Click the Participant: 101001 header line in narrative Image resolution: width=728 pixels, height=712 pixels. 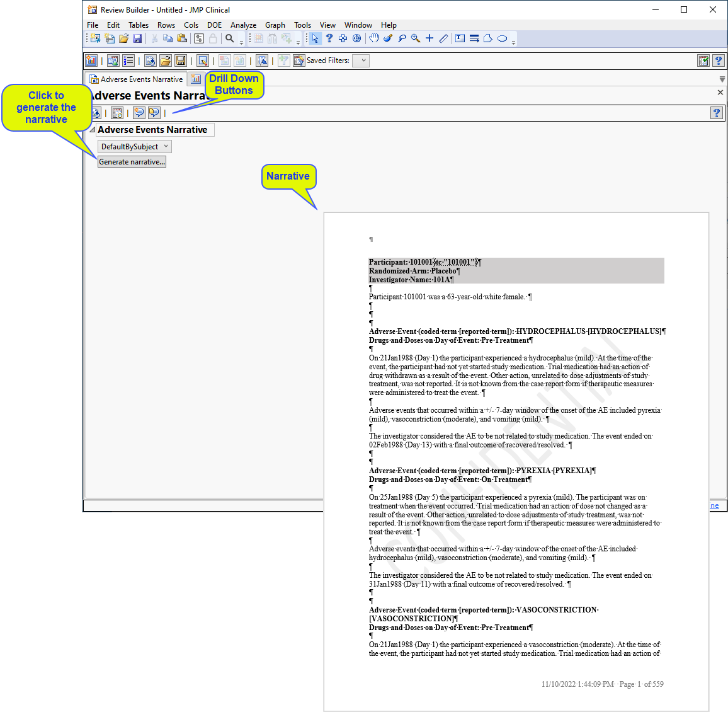pos(425,262)
